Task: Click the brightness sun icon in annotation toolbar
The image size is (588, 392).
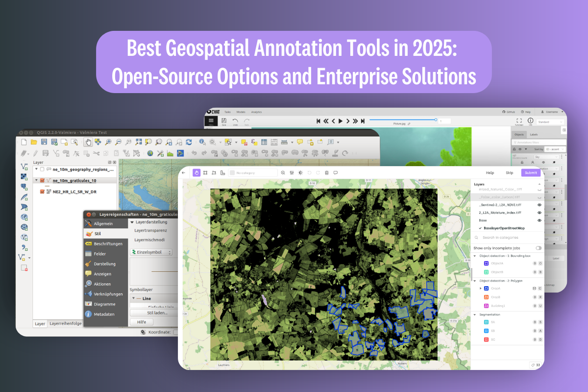Action: click(x=300, y=172)
